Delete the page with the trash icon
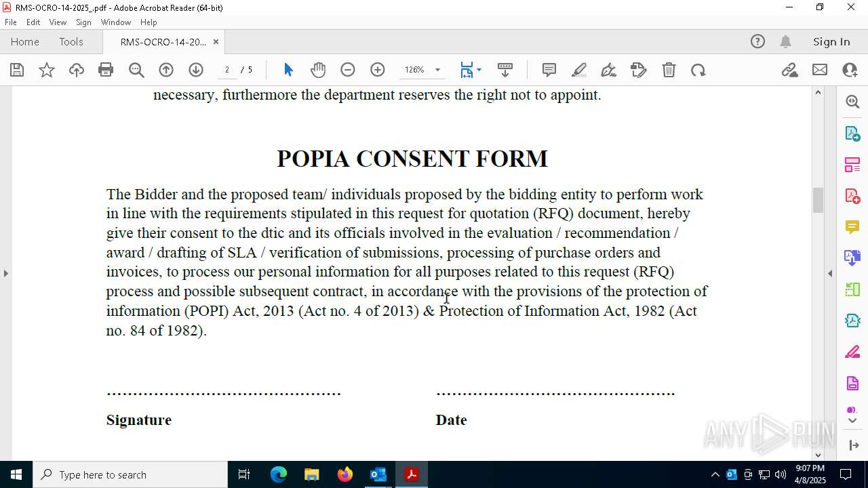The height and width of the screenshot is (488, 868). coord(669,70)
